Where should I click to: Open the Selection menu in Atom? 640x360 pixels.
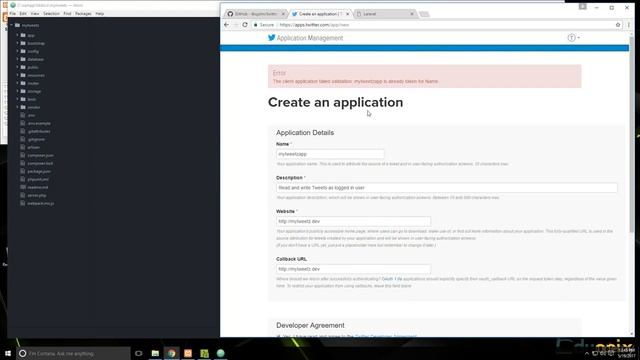click(x=51, y=13)
